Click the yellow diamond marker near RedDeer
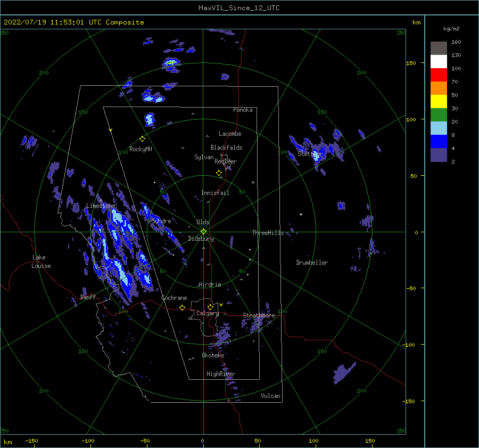This screenshot has height=448, width=479. (219, 173)
